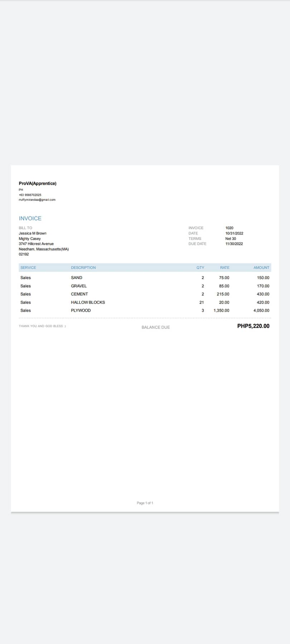The height and width of the screenshot is (644, 290).
Task: Select invoice date 10/31/2022
Action: pos(235,233)
